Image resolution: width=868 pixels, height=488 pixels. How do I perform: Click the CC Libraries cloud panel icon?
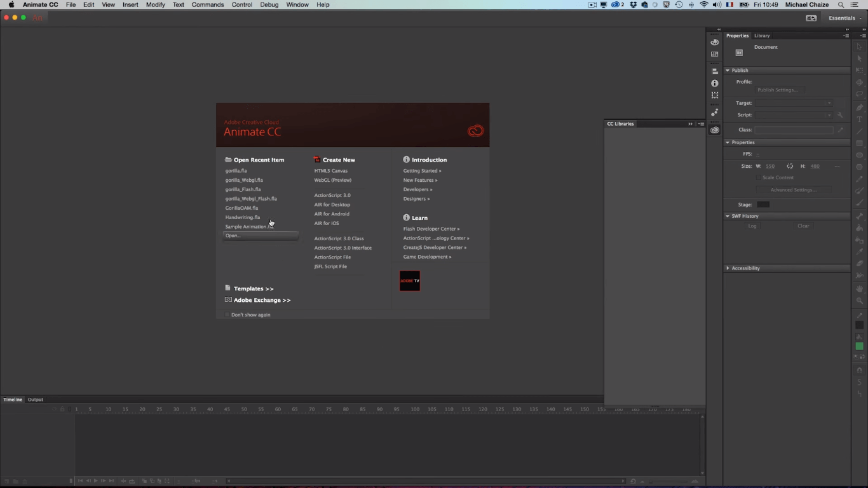pyautogui.click(x=715, y=130)
